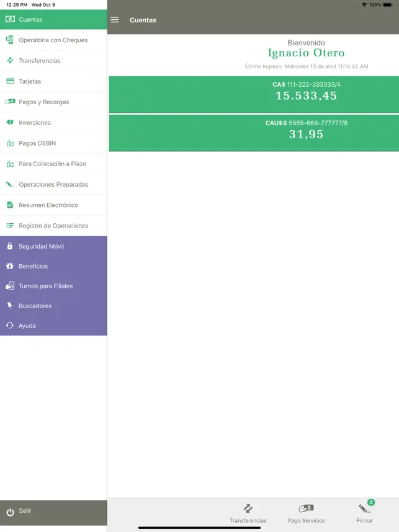Tap the hamburger menu icon
The image size is (399, 532).
(114, 20)
